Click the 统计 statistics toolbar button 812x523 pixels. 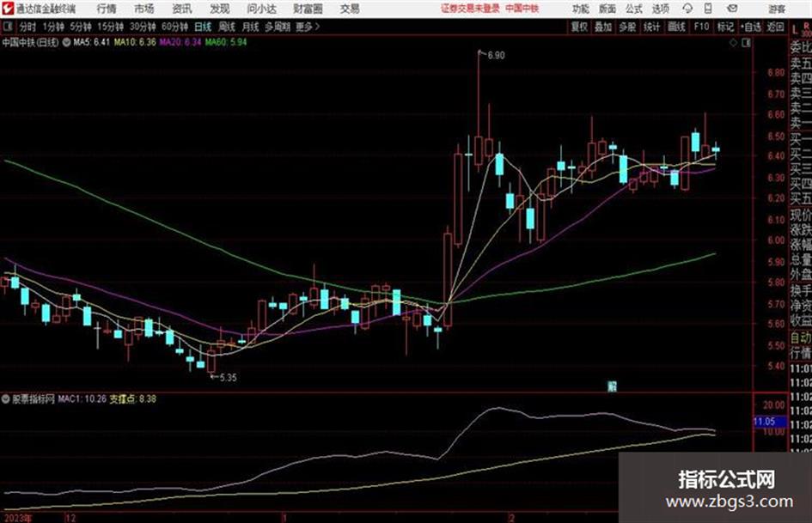tap(652, 27)
